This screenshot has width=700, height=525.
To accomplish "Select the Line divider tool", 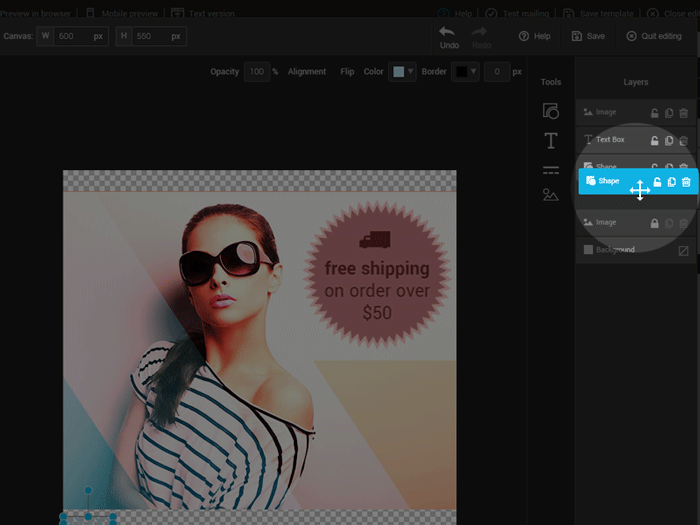I will click(x=550, y=169).
